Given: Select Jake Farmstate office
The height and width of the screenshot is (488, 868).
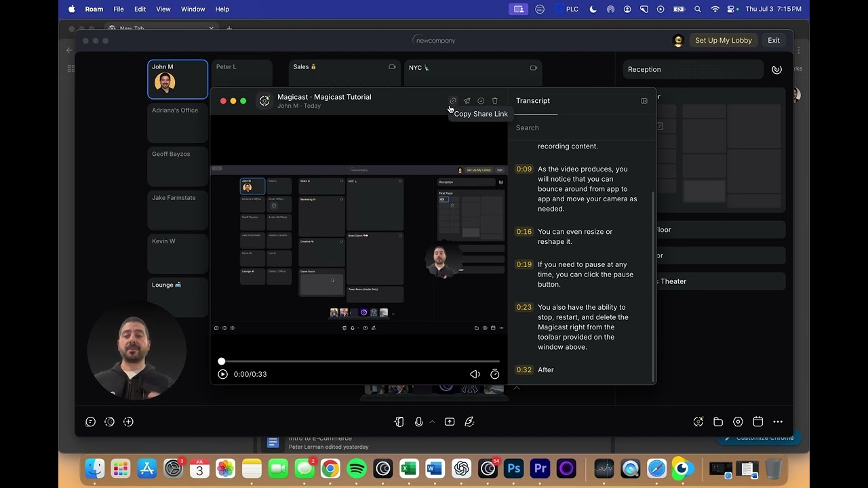Looking at the screenshot, I should point(178,211).
